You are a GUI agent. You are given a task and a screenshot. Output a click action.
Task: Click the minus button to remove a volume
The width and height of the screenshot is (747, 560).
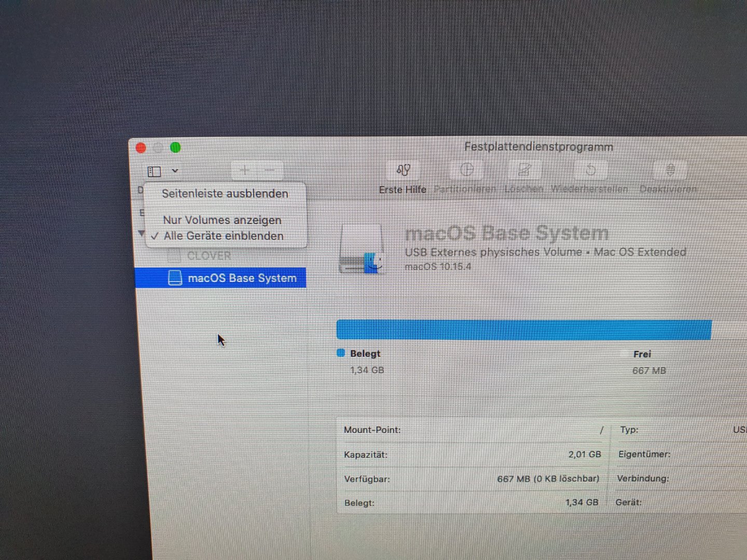coord(270,170)
